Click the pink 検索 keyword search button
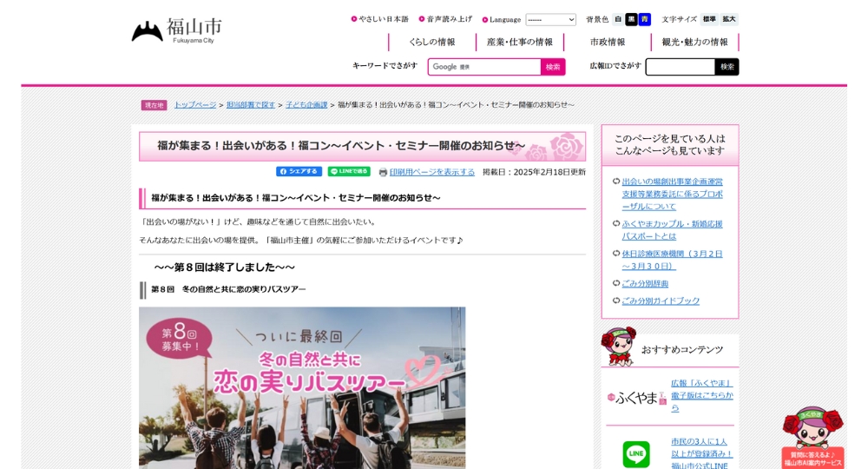The width and height of the screenshot is (868, 469). click(x=553, y=67)
